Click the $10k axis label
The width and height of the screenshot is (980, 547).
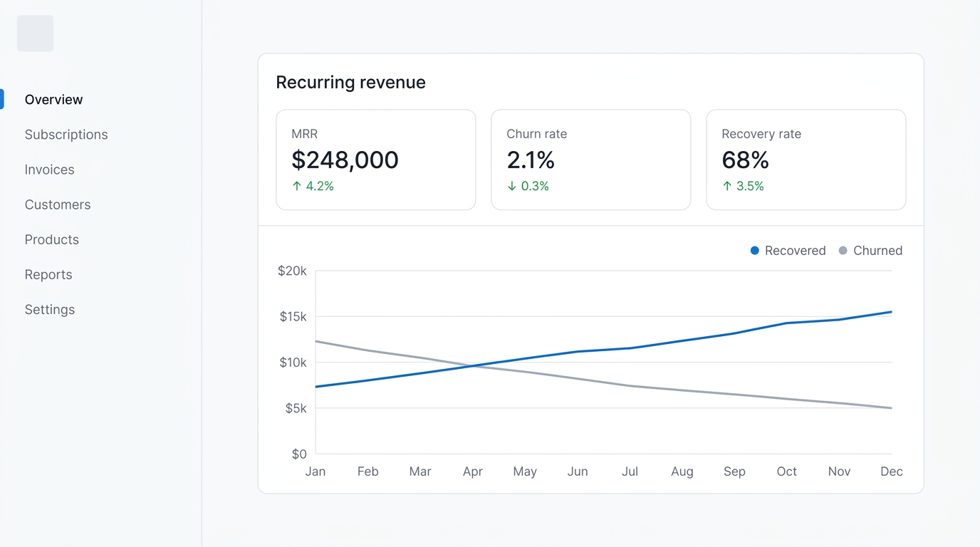click(x=293, y=363)
